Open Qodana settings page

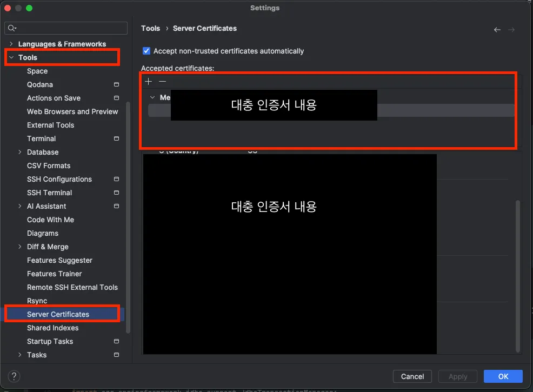(x=40, y=84)
